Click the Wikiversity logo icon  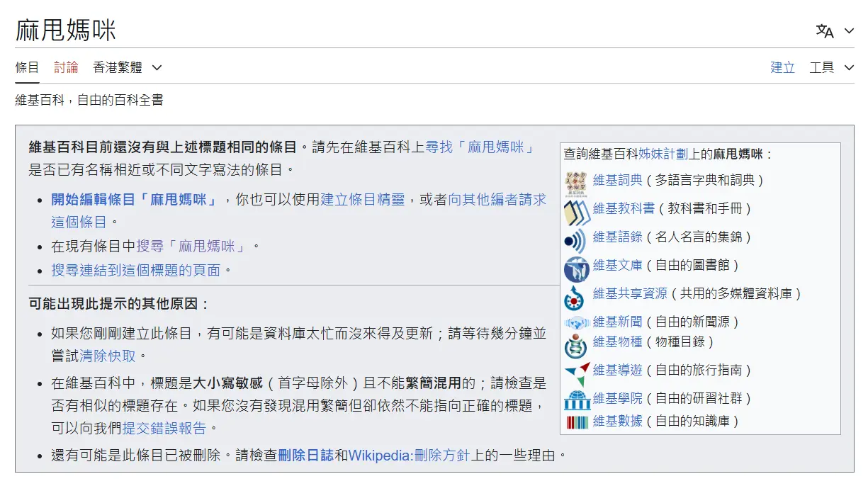(x=577, y=400)
